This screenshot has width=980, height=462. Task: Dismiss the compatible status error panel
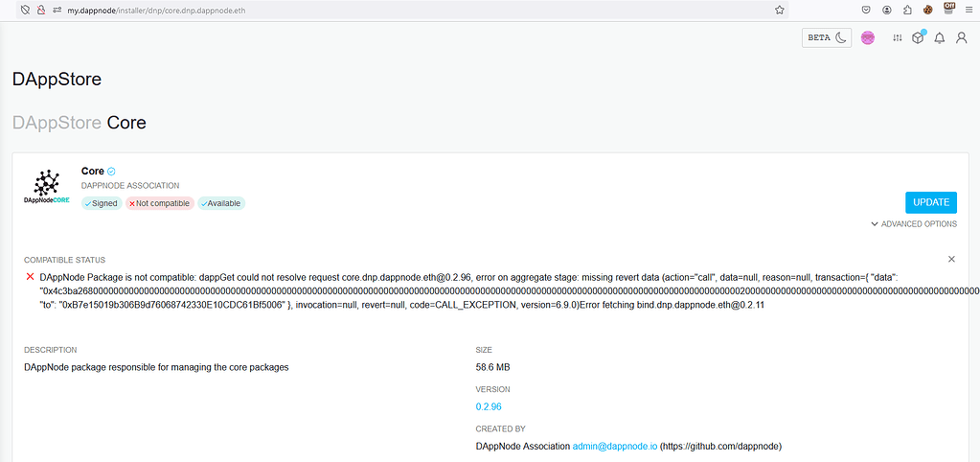[x=951, y=260]
